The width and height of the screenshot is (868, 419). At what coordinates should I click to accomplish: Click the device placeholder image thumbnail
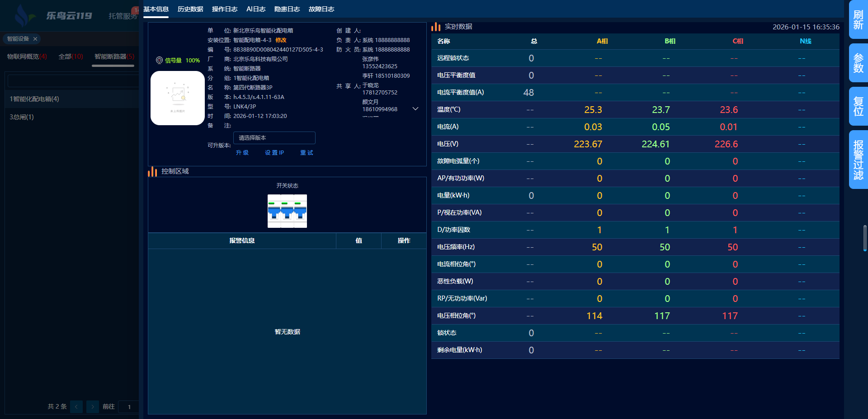[x=177, y=98]
